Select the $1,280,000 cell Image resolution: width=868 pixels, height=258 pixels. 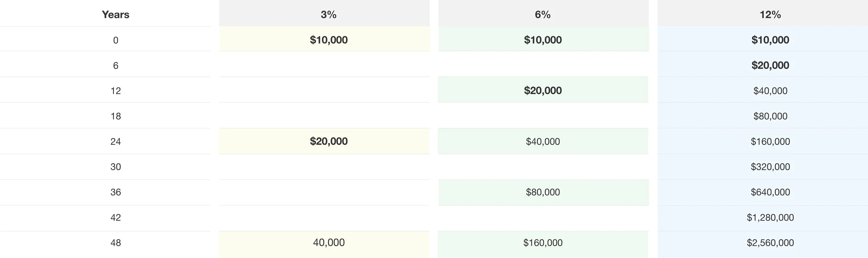[x=770, y=218]
